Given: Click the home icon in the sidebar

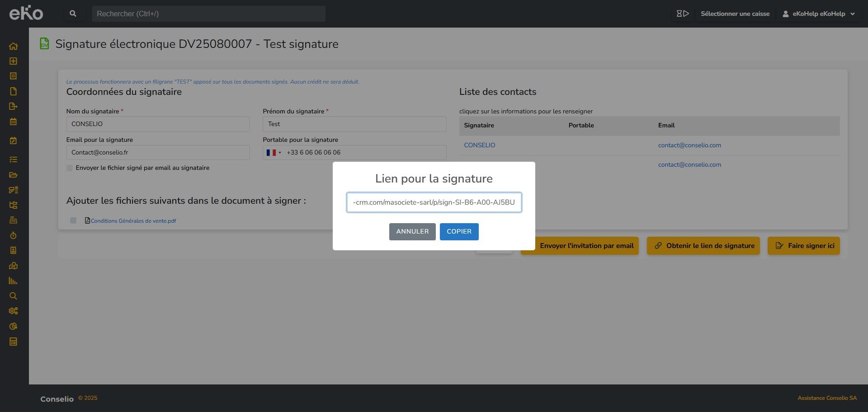Looking at the screenshot, I should (13, 46).
